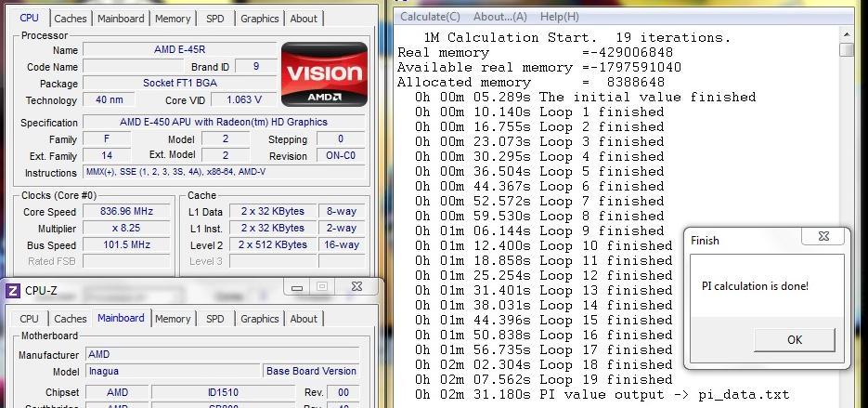This screenshot has width=868, height=408.
Task: Click the Motherboard Model value 'Inagua'
Action: 173,371
